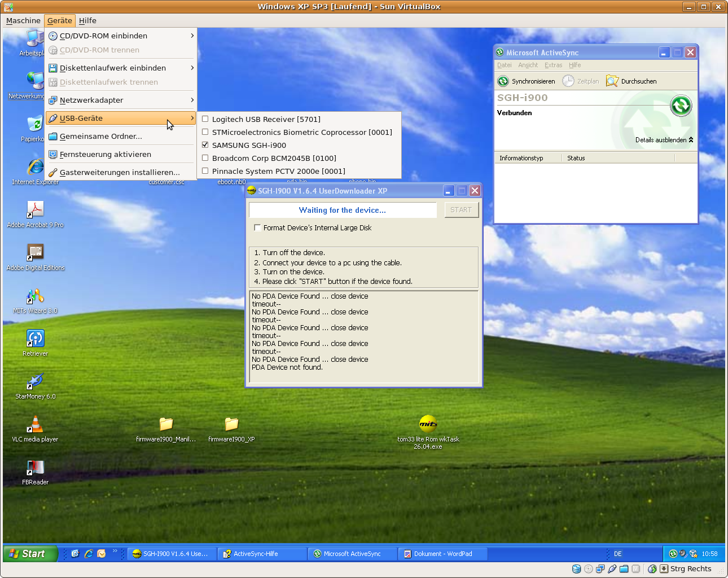
Task: Open the Geräte menu
Action: click(60, 20)
